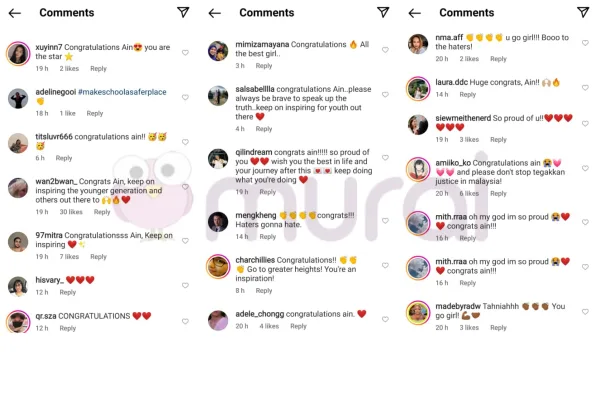Viewport: 600px width, 400px height.
Task: Open xuyinn7's profile picture
Action: click(x=18, y=54)
